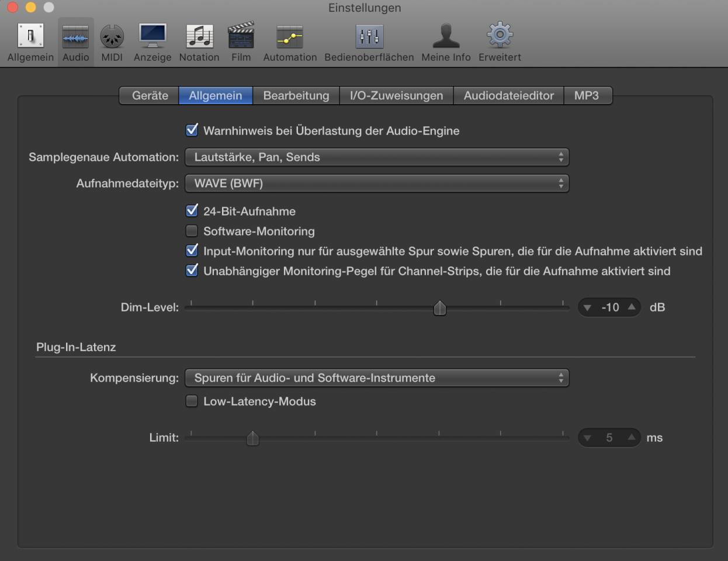This screenshot has height=561, width=728.
Task: Switch to the Allgemein sub-tab
Action: click(216, 95)
